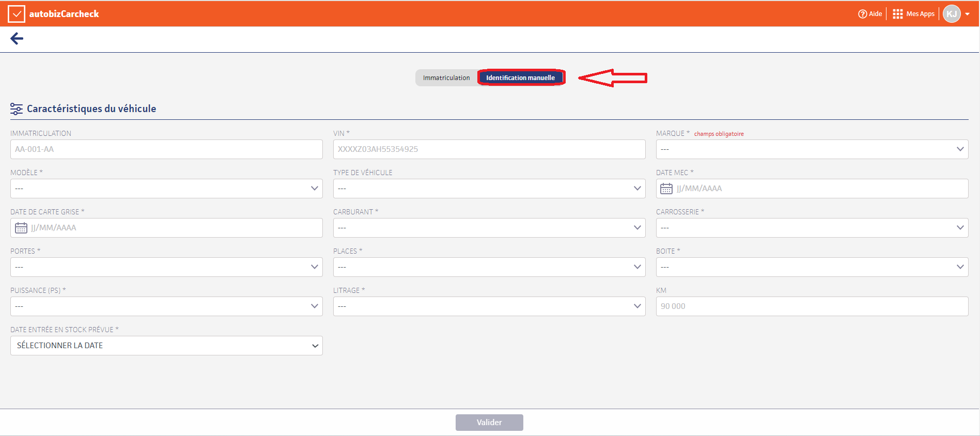Open the Portes dropdown
The image size is (980, 436).
[166, 267]
